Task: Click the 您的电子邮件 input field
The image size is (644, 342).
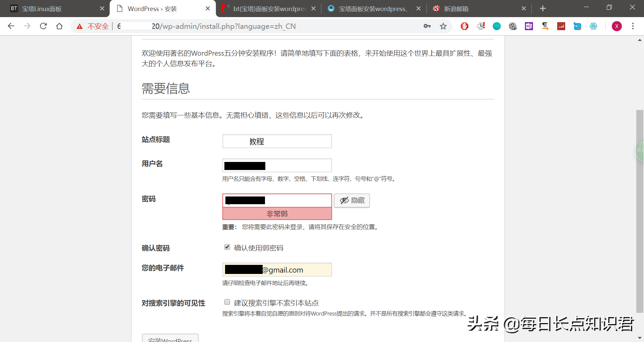Action: 277,270
